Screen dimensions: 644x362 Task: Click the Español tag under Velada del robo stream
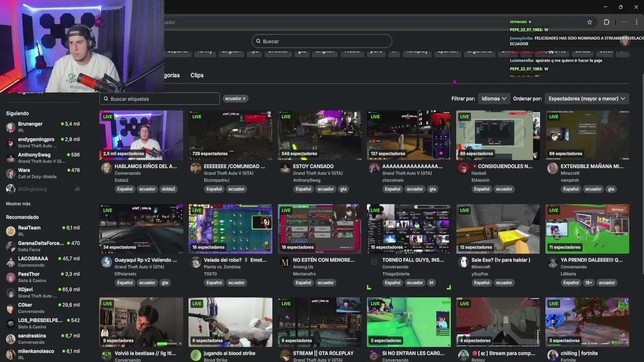[214, 283]
